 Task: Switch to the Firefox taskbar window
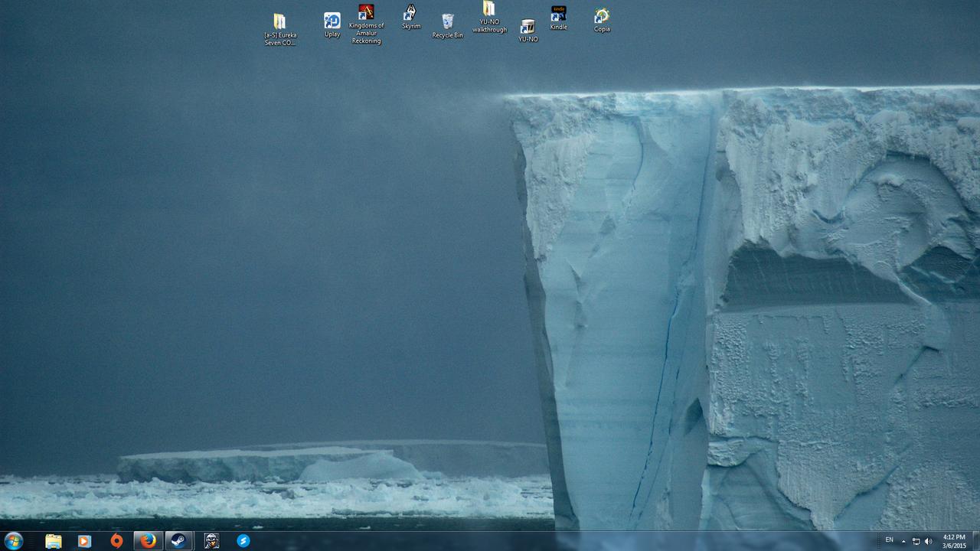[x=148, y=541]
